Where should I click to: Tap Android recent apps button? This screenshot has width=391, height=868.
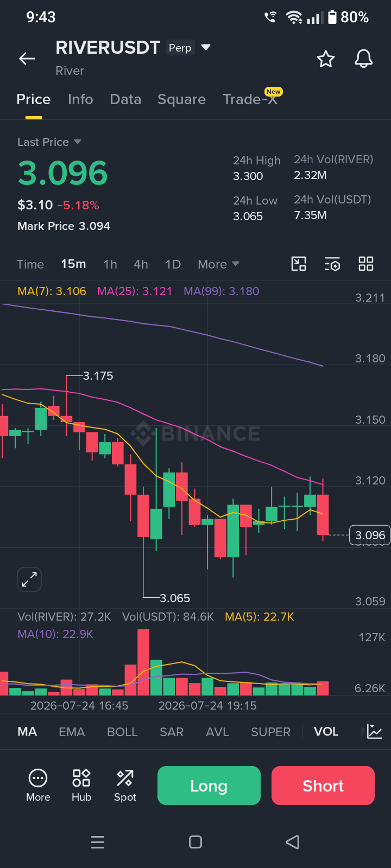click(98, 842)
